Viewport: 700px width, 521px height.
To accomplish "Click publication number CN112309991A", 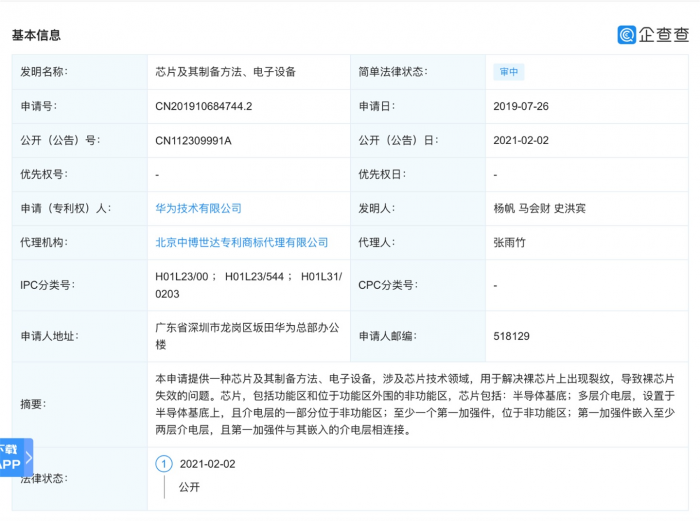I will coord(193,140).
